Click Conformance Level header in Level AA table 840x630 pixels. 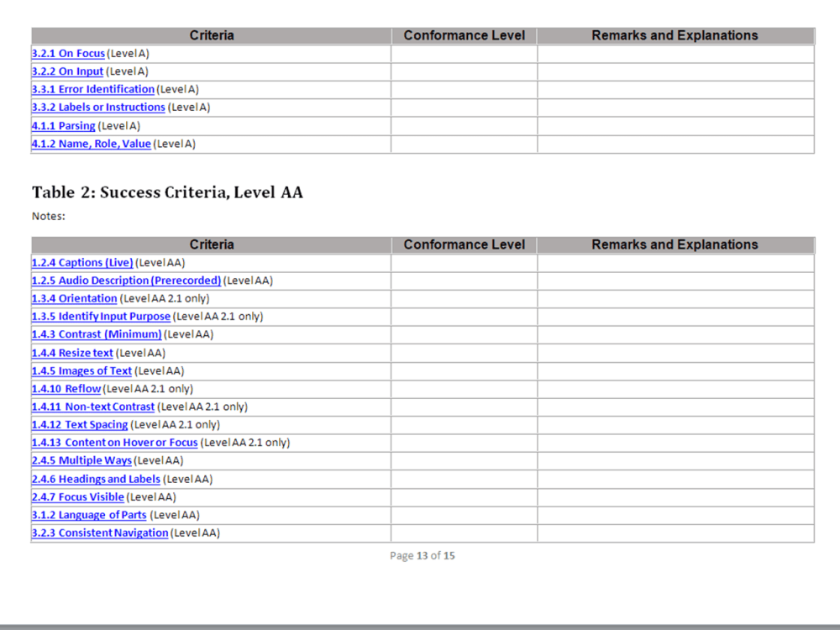coord(464,244)
